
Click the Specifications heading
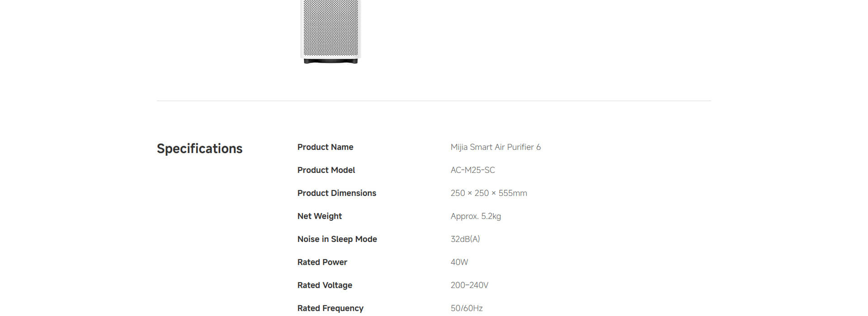[199, 149]
